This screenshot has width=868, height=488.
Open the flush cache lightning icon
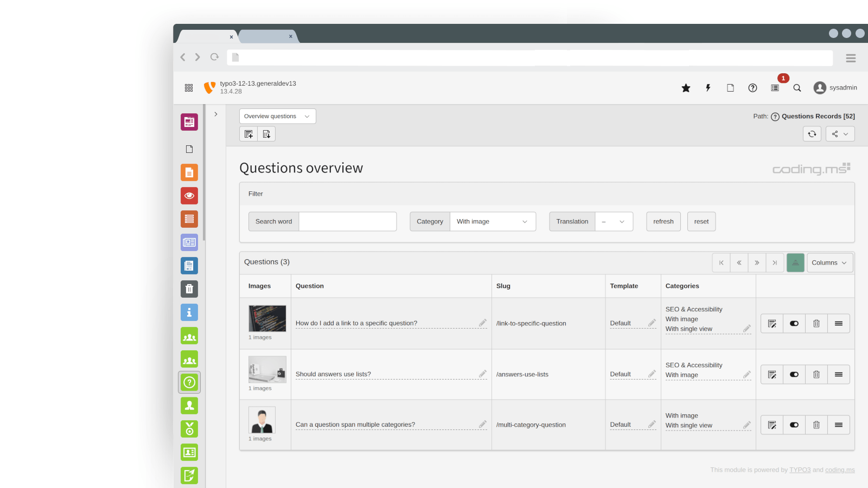(x=708, y=88)
